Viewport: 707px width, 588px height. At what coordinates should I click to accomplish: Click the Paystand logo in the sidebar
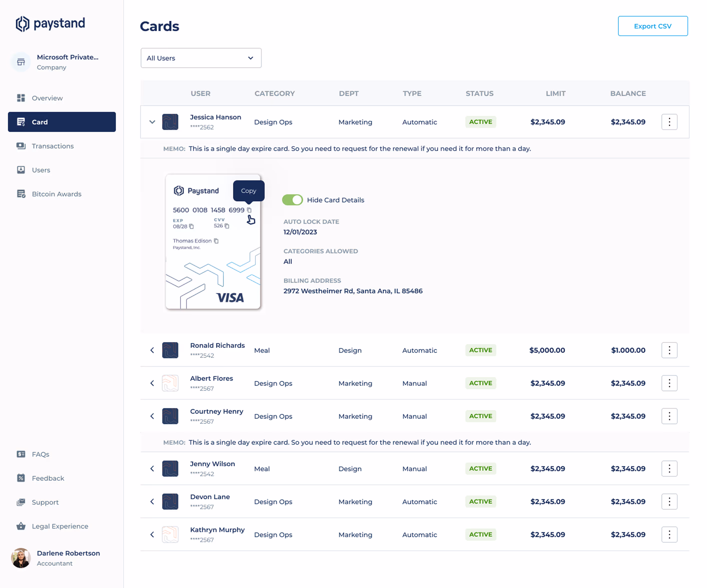50,23
